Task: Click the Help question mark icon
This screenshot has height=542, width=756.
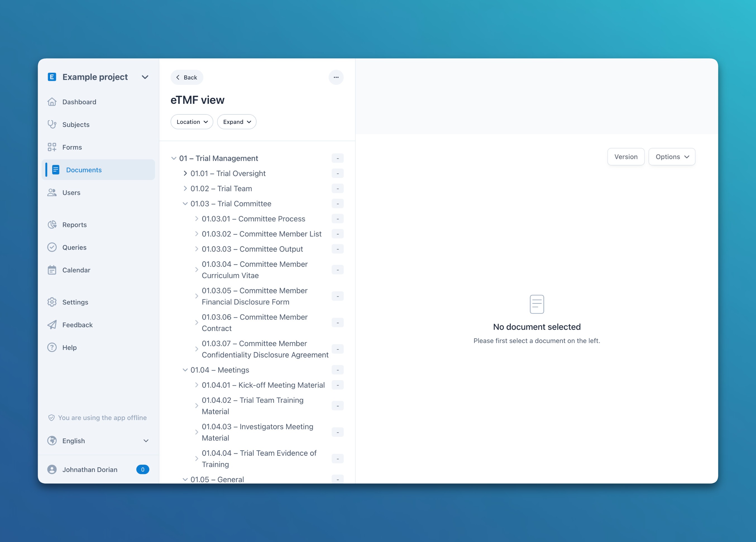Action: pyautogui.click(x=52, y=347)
